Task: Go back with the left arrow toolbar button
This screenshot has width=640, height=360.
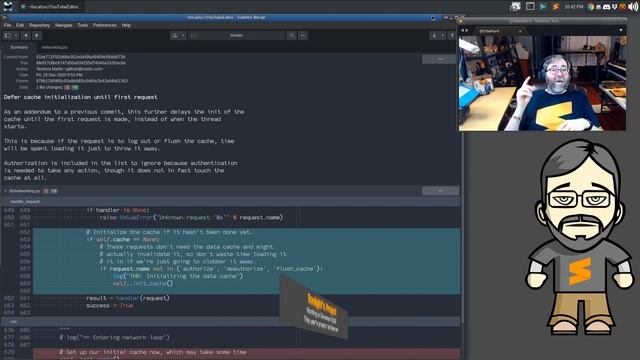Action: click(26, 36)
